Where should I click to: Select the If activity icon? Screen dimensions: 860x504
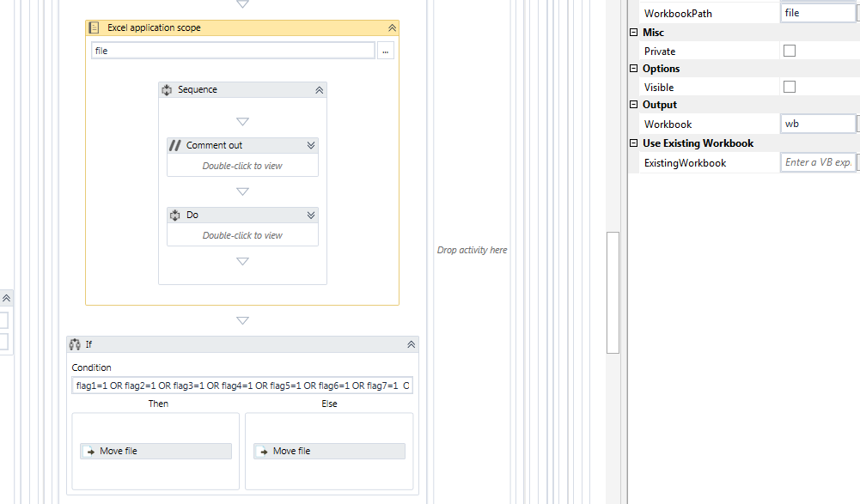(x=76, y=343)
